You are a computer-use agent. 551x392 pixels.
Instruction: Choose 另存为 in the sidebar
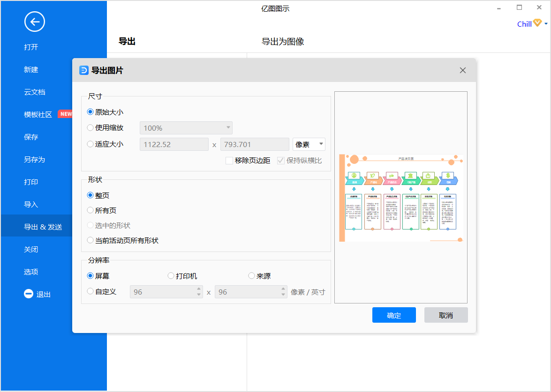pyautogui.click(x=34, y=159)
